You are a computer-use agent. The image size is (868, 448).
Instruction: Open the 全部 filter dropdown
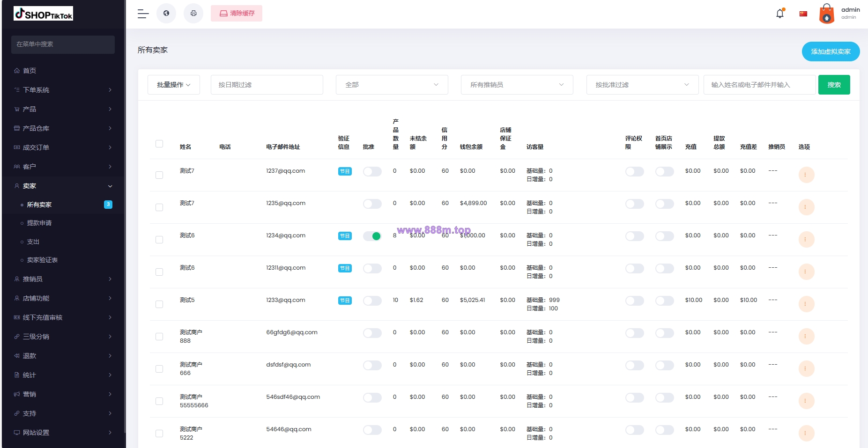coord(392,85)
